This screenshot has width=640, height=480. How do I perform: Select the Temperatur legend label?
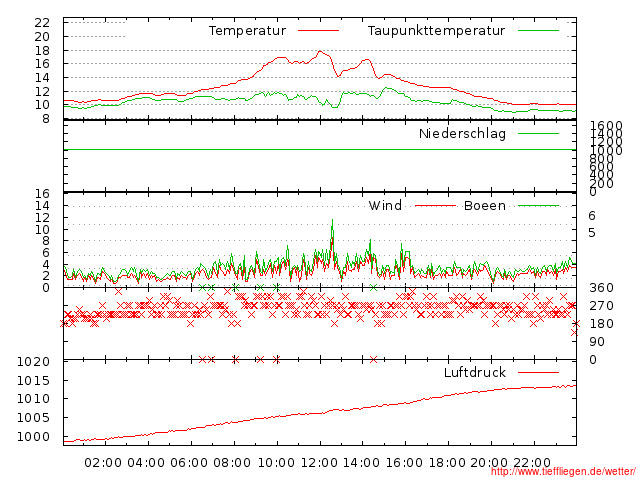point(247,31)
